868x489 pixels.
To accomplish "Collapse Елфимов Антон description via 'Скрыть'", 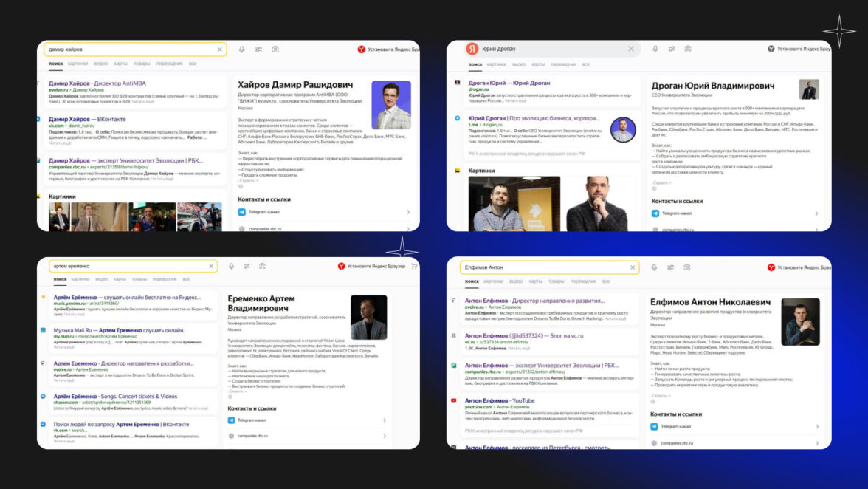I will [661, 396].
